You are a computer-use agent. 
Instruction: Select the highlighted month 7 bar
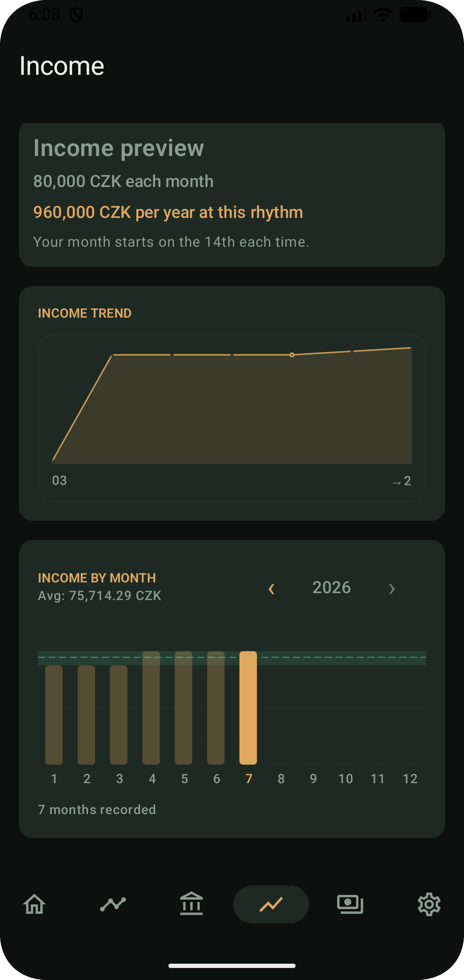248,708
